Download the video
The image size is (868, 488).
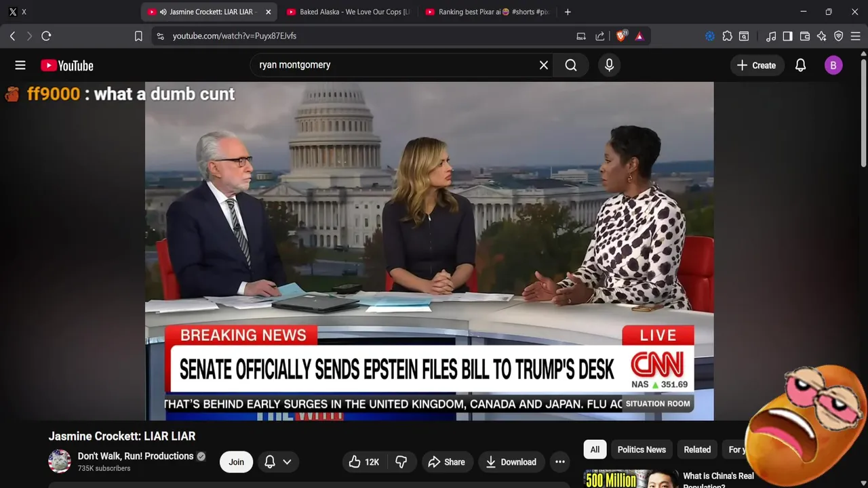tap(511, 462)
